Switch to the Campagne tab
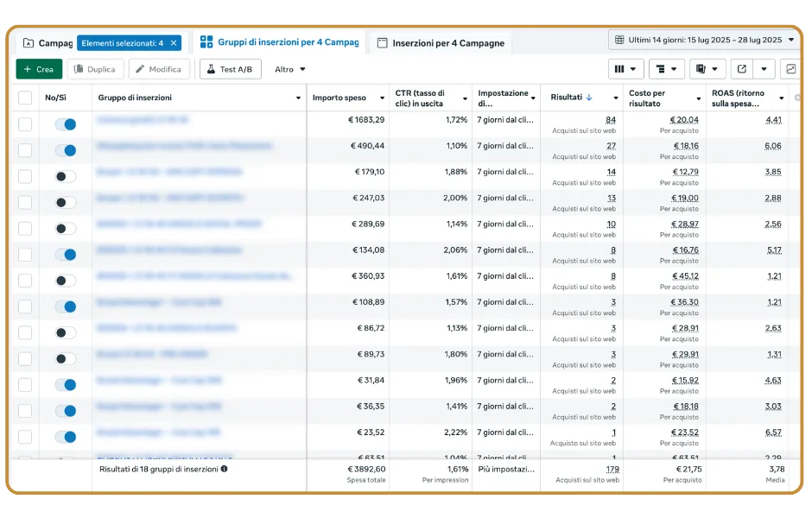The height and width of the screenshot is (518, 812). coord(48,43)
